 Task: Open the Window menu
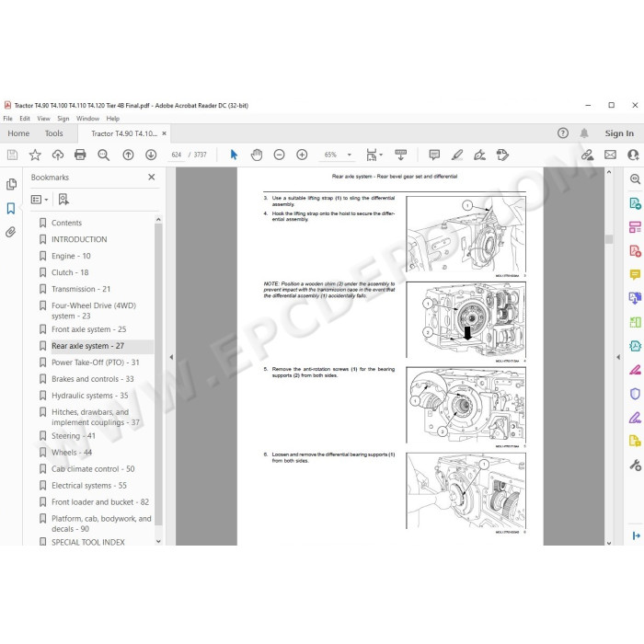pos(88,119)
